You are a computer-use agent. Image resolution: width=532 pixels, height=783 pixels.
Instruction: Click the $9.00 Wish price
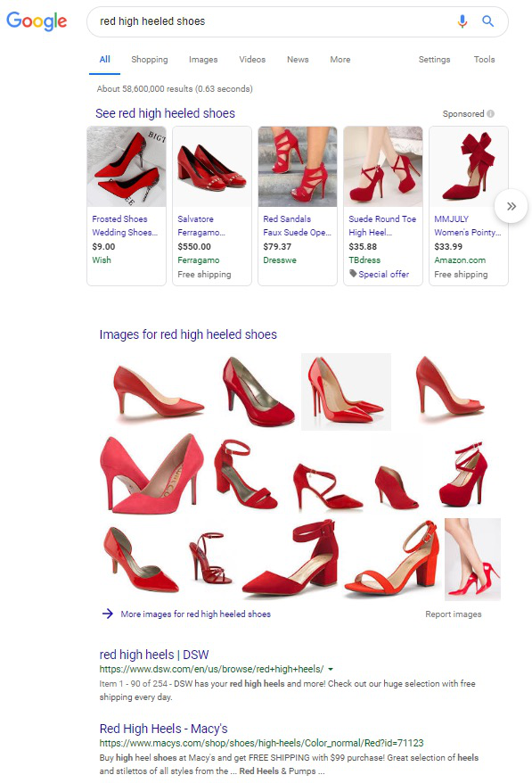pyautogui.click(x=103, y=247)
